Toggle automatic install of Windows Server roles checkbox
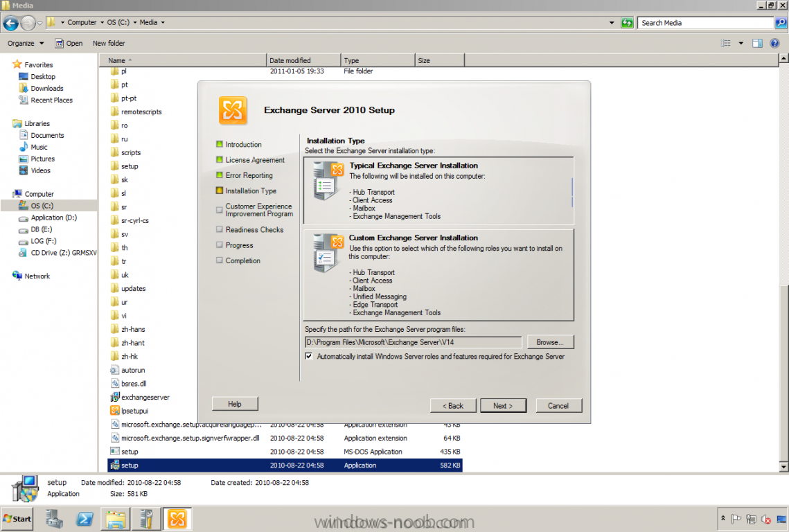Screen dimensions: 789x532 [x=309, y=356]
